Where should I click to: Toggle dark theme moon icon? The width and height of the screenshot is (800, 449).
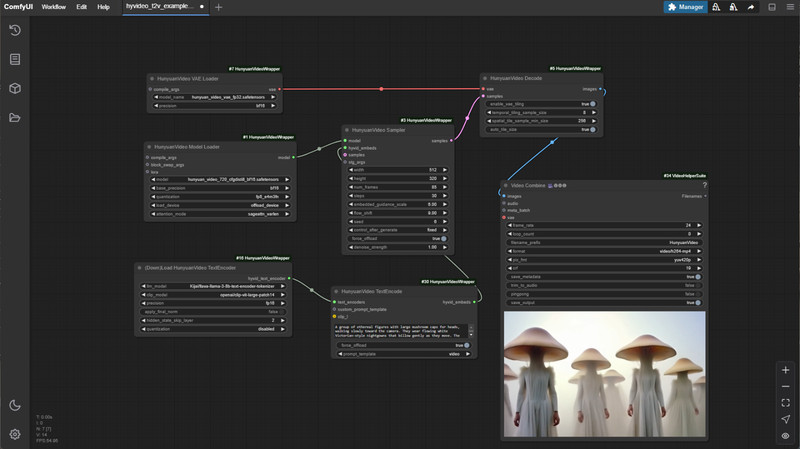tap(15, 405)
